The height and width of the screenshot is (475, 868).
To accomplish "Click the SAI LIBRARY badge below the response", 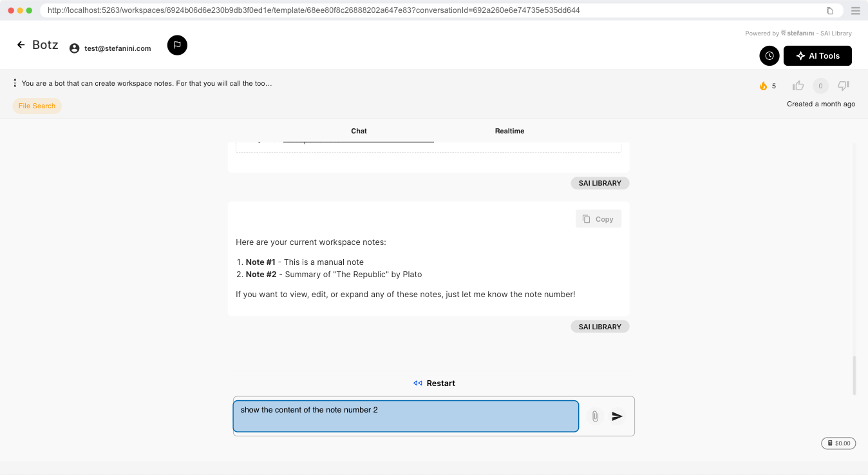I will pyautogui.click(x=599, y=326).
